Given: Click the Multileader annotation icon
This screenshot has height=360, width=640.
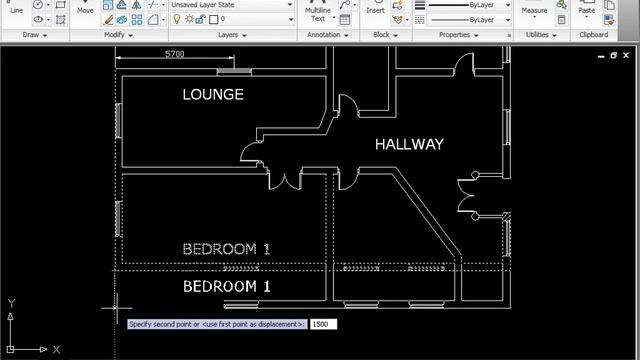Looking at the screenshot, I should click(345, 5).
